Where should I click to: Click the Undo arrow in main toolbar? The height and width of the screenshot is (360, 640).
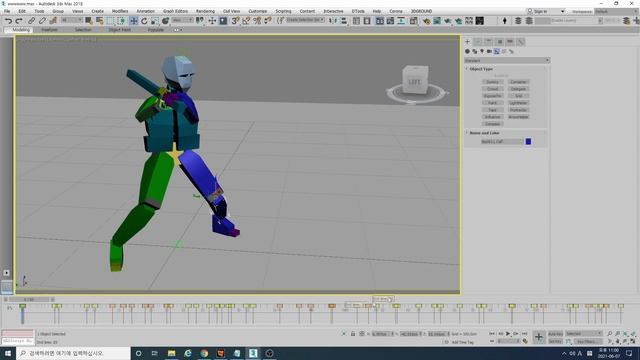[9, 21]
